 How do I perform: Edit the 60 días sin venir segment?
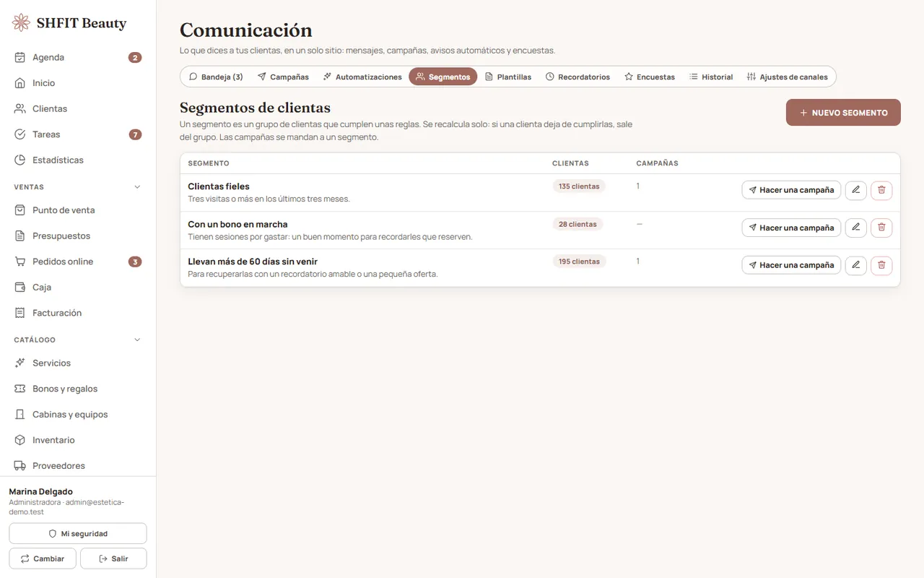tap(855, 265)
